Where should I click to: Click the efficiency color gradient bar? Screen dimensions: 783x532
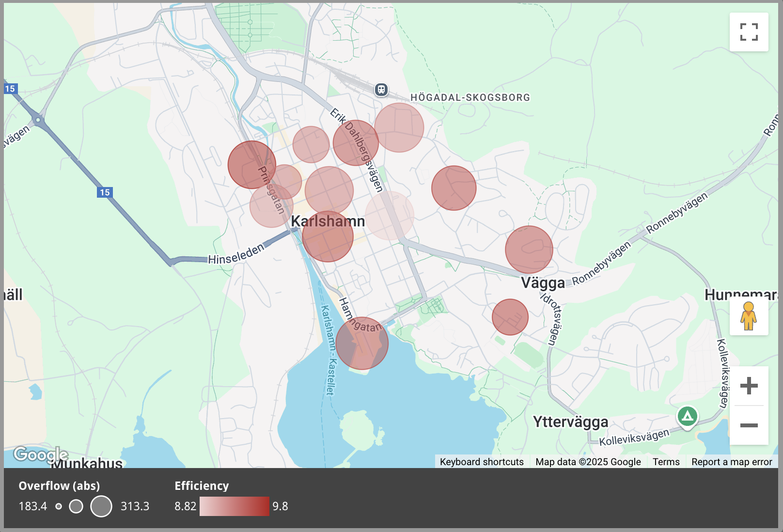[x=234, y=506]
